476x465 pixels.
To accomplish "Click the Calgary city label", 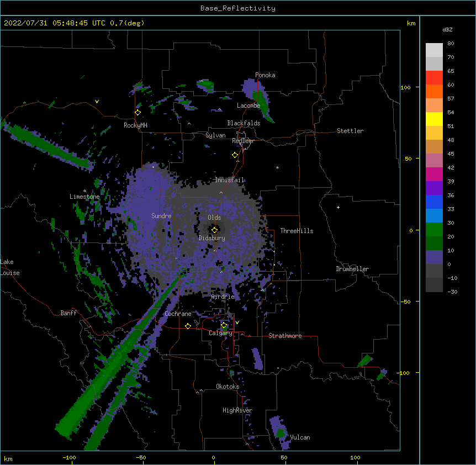I will [220, 333].
